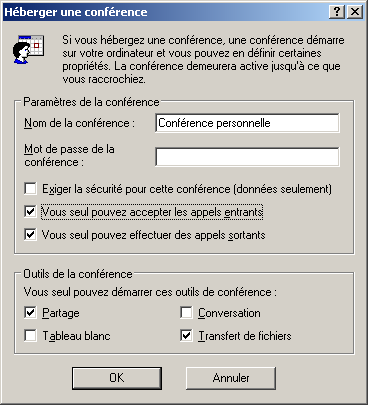Disable Transfert de fichiers checkbox
The image size is (368, 405).
[186, 336]
